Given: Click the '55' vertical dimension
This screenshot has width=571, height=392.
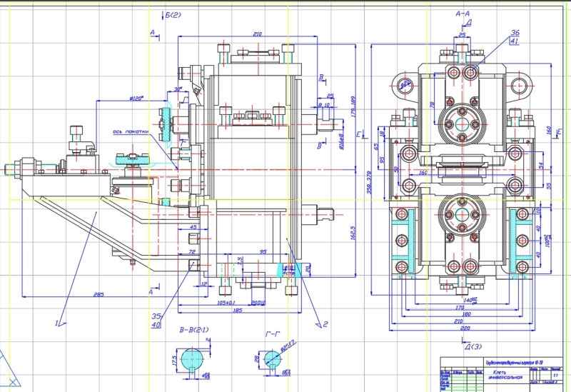Looking at the screenshot, I should coord(549,186).
